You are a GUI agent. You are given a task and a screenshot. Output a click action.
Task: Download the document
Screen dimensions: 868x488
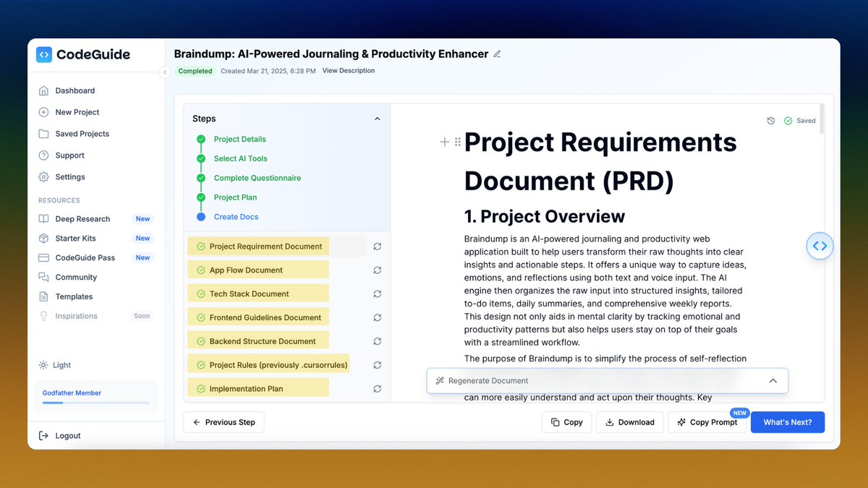(630, 422)
